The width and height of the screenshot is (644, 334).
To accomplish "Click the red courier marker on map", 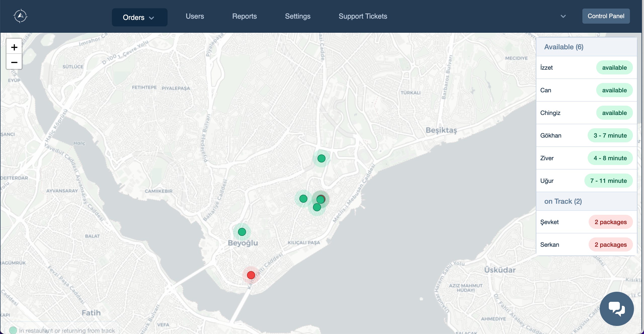I will [x=251, y=275].
